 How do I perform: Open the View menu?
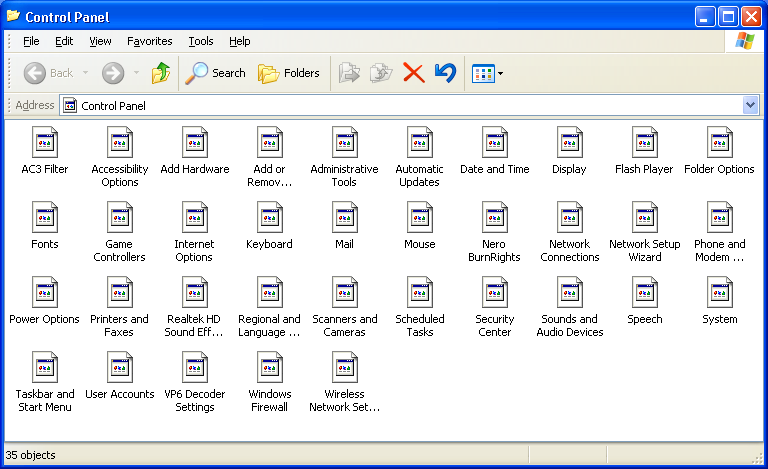[100, 41]
